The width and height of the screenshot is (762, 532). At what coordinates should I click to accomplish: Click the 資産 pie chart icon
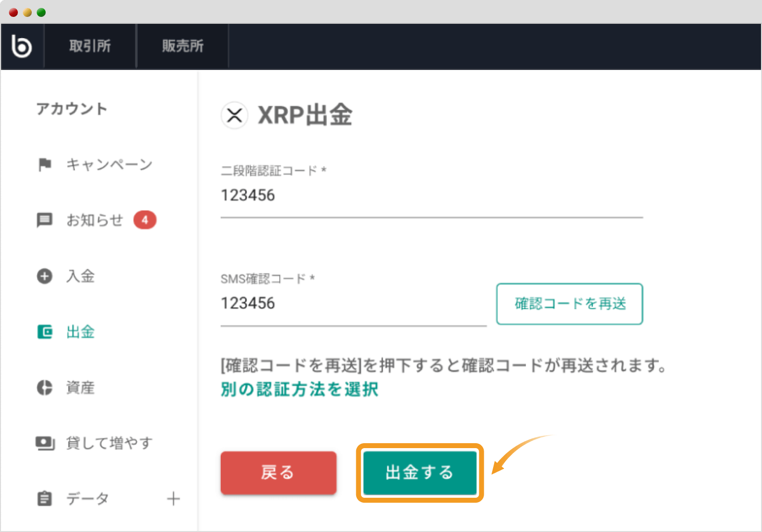coord(45,388)
